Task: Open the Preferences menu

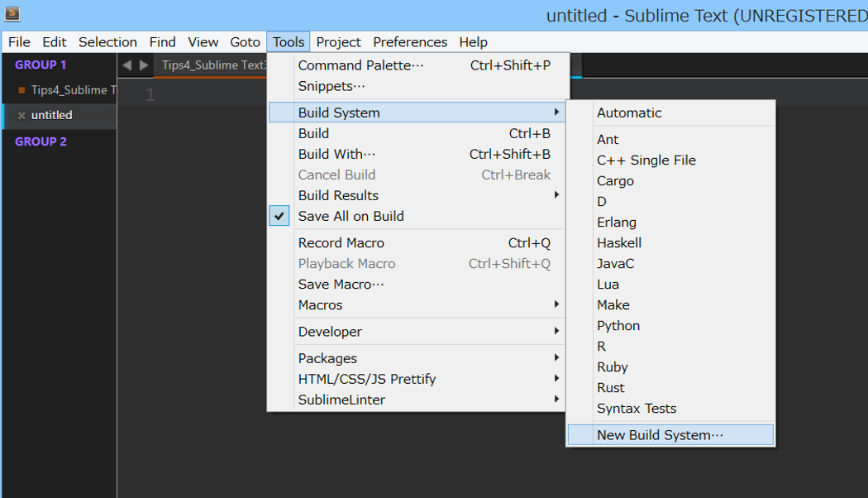Action: coord(410,42)
